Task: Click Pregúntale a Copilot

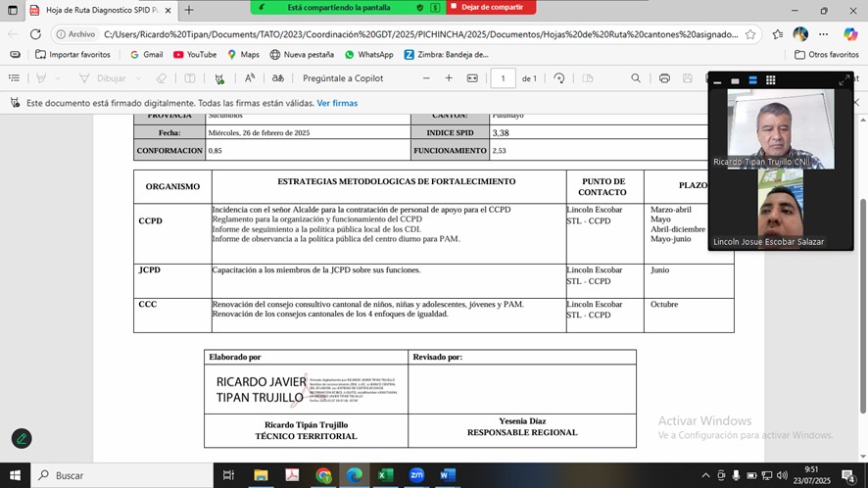Action: [x=343, y=78]
